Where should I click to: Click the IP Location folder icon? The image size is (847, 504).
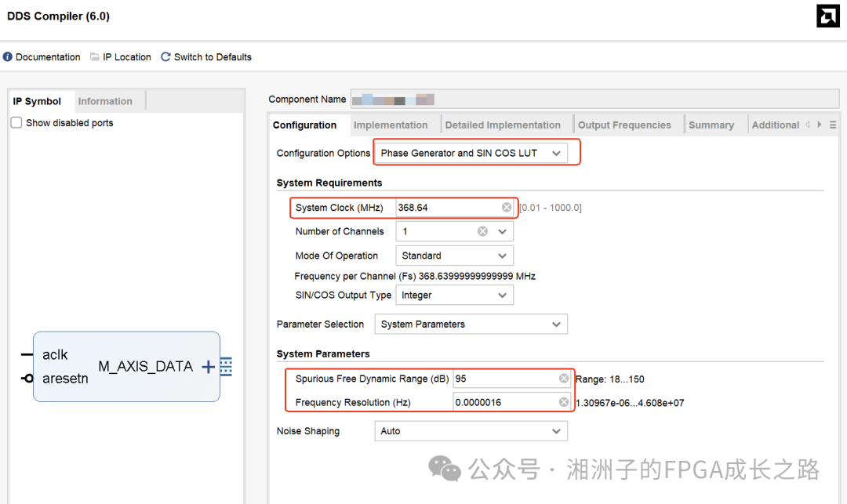point(95,56)
